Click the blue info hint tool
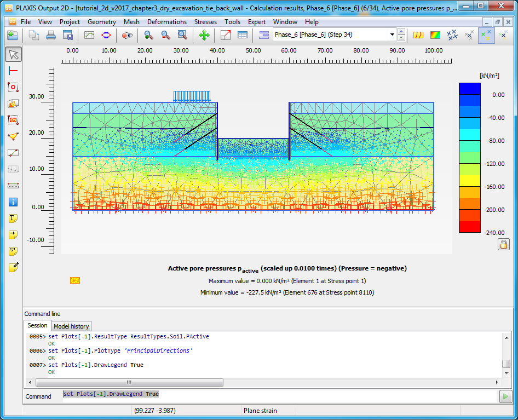518x420 pixels. 14,202
